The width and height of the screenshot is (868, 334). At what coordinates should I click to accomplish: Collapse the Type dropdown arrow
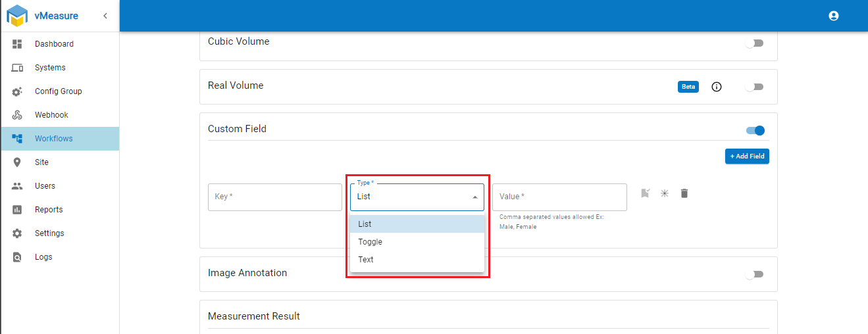click(x=475, y=197)
